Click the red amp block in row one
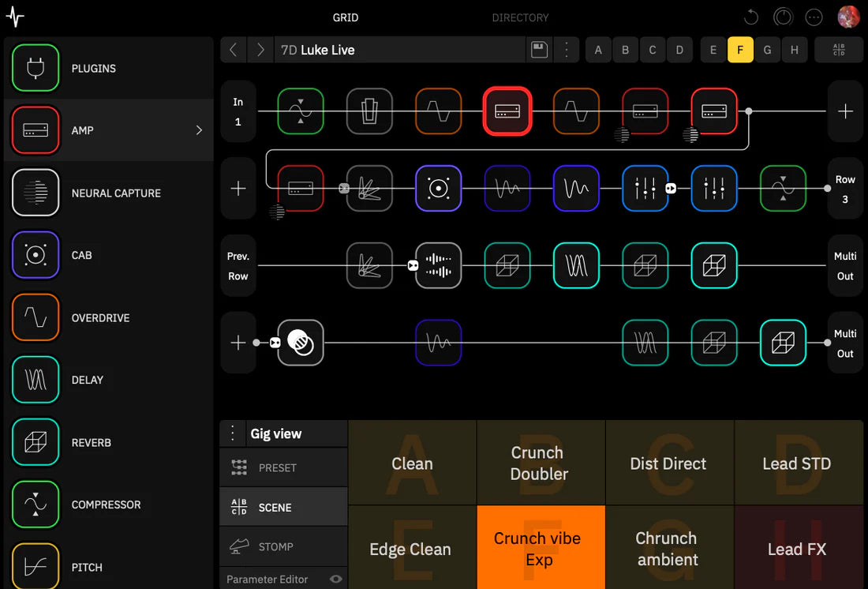Viewport: 868px width, 589px height. point(507,111)
